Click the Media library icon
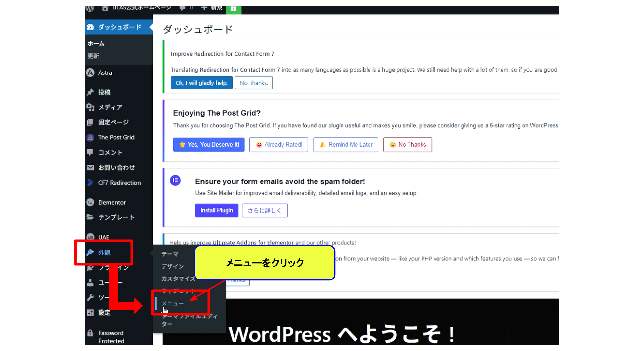Screen dimensions: 644x351 (x=90, y=107)
